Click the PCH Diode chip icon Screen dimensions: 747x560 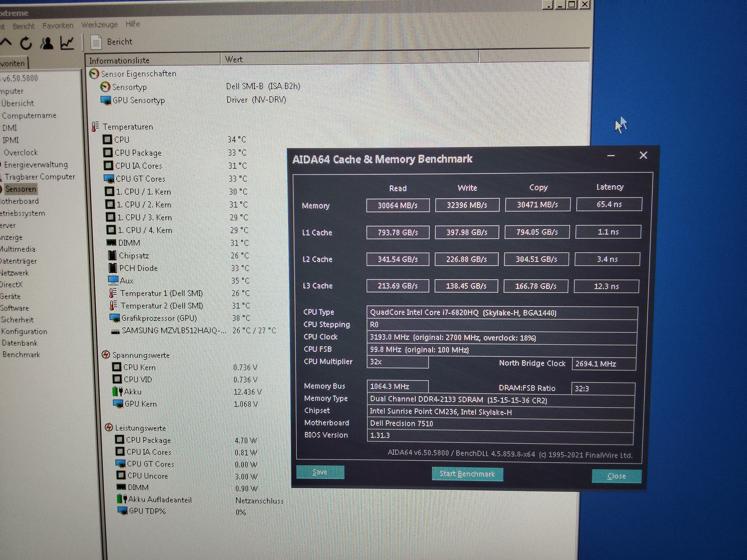pos(113,268)
